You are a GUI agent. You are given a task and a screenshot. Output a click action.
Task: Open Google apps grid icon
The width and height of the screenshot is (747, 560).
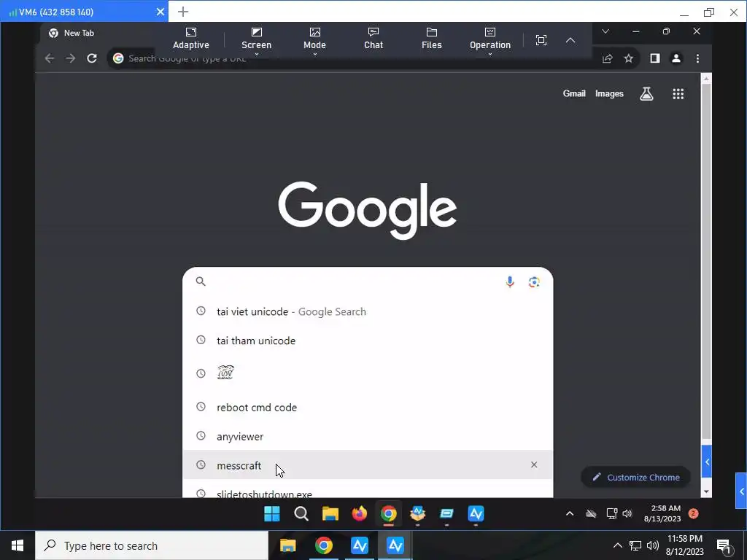[x=678, y=94]
